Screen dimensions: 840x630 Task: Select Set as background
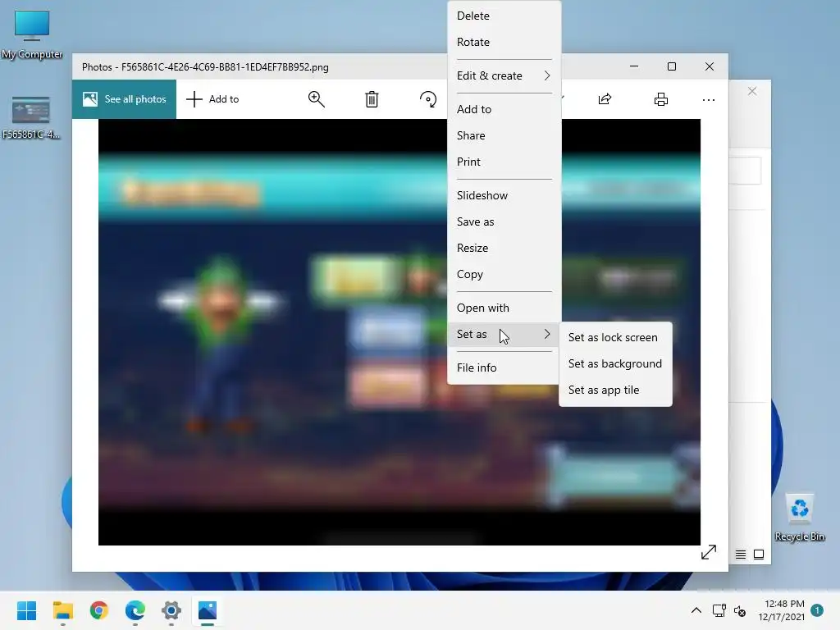pyautogui.click(x=615, y=363)
